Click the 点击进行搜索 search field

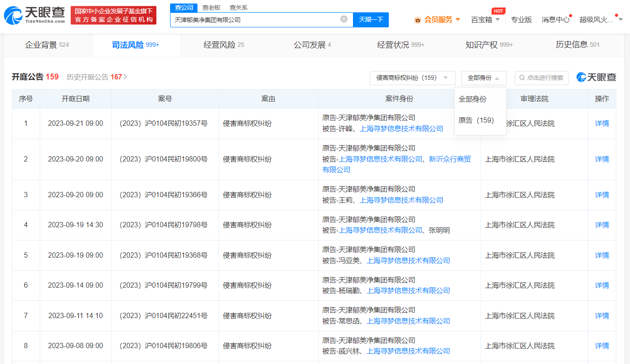click(x=542, y=78)
